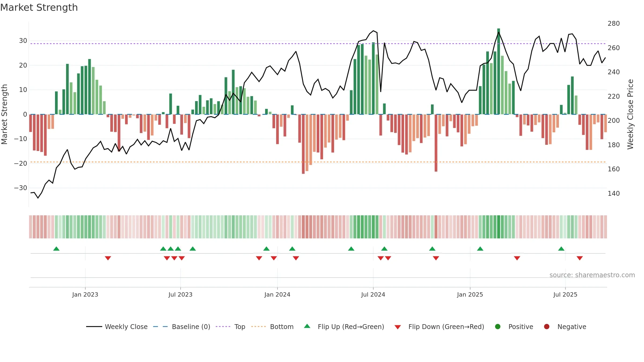Toggle the Flip Up (Red→Green) legend entry

click(x=344, y=327)
